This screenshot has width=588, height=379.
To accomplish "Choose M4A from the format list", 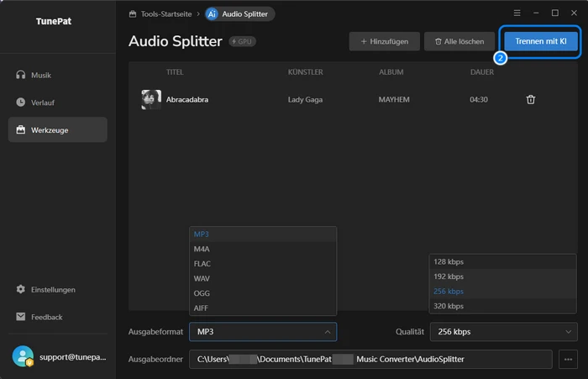I will 263,249.
